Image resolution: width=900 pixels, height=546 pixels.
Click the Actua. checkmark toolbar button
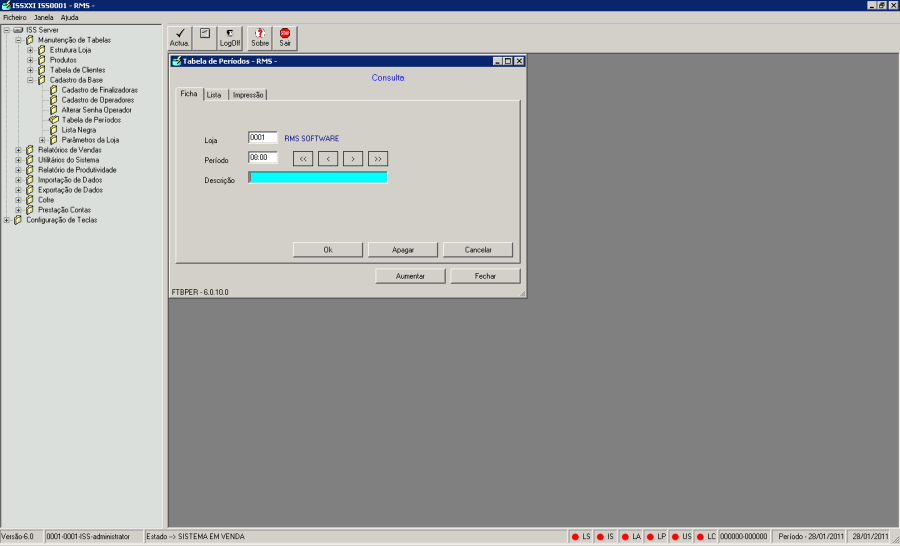coord(180,38)
